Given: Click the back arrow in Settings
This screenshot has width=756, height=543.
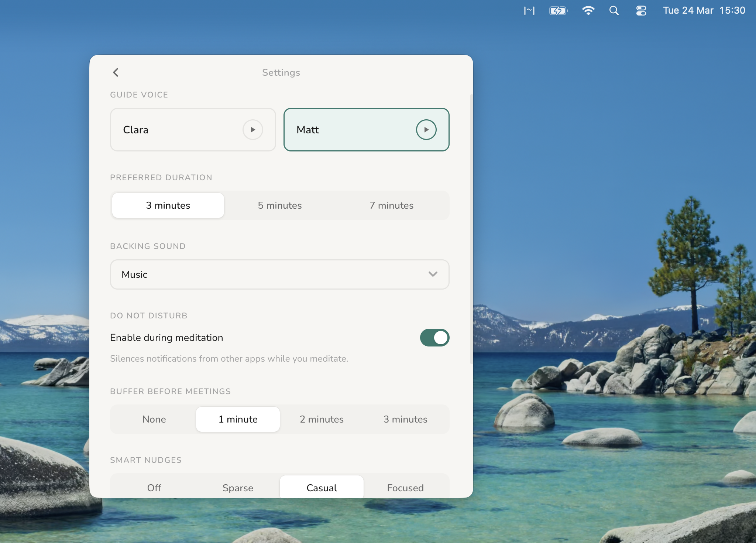Looking at the screenshot, I should 116,72.
